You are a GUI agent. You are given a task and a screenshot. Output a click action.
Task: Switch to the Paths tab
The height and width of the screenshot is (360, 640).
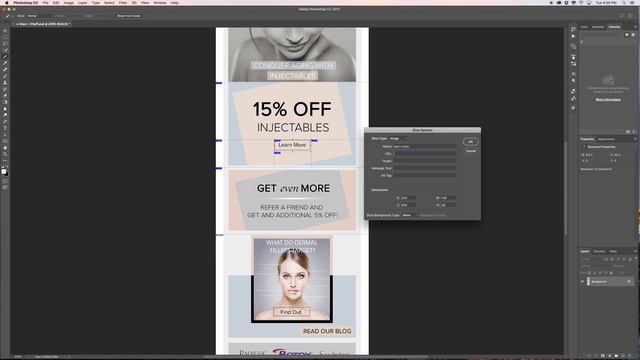(613, 251)
